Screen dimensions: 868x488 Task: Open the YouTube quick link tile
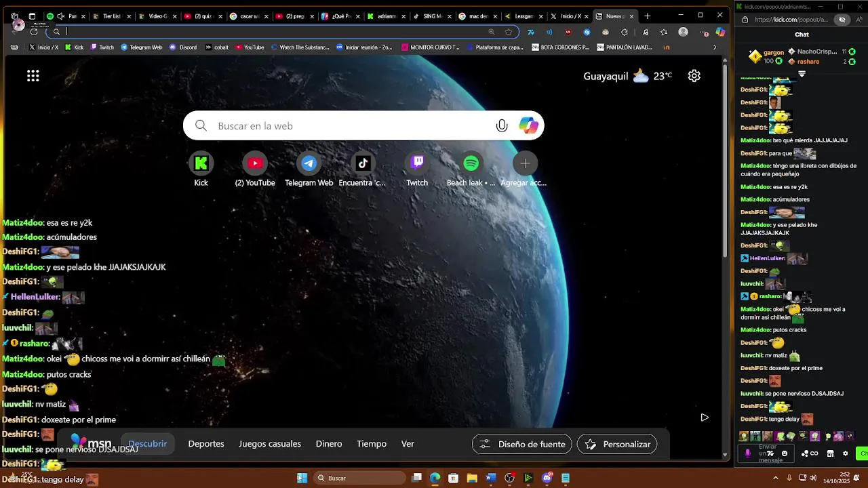(255, 169)
